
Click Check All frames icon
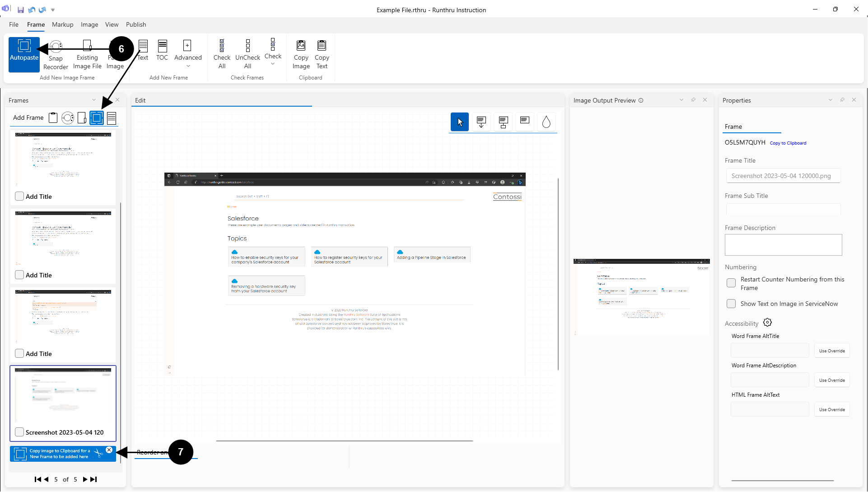coord(222,46)
